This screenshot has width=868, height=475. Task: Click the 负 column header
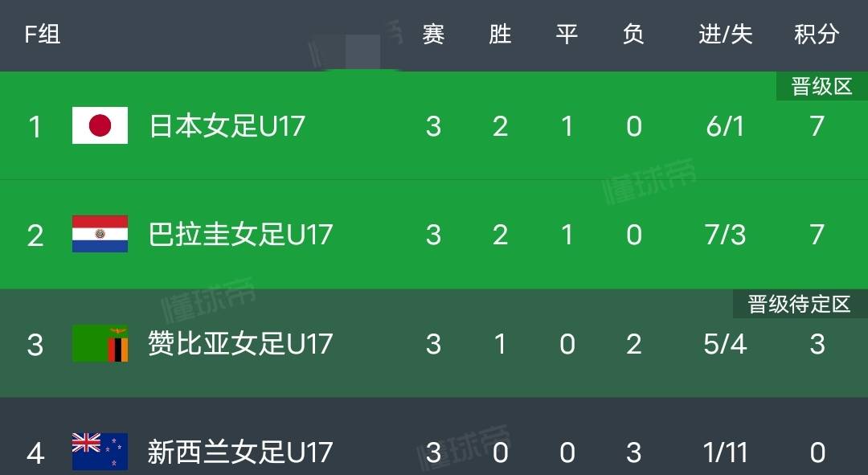[633, 35]
